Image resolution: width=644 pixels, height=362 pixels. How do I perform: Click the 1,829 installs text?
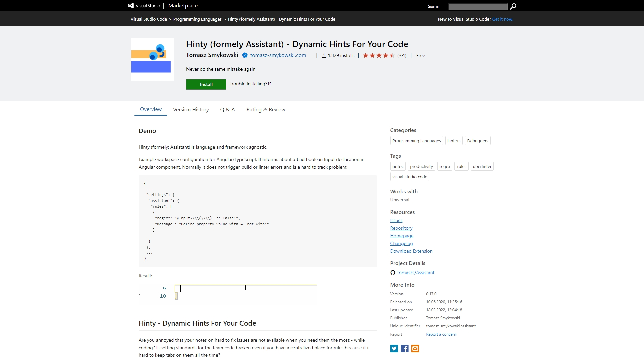341,56
